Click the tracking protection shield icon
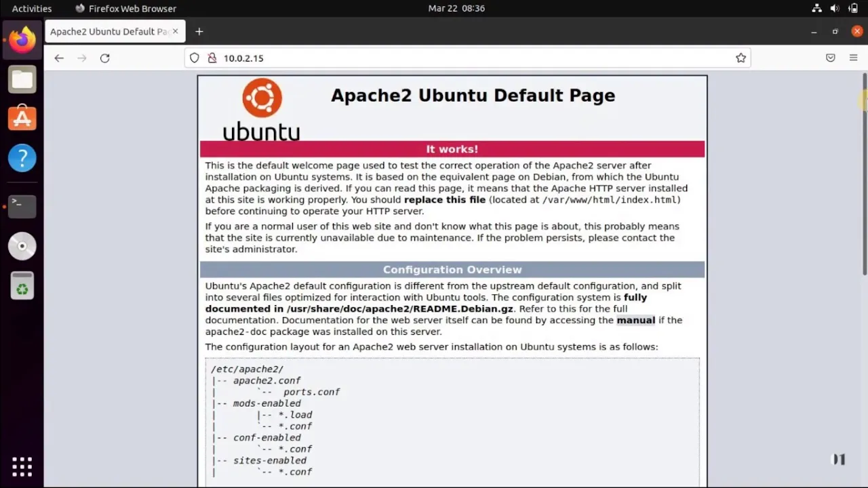 pyautogui.click(x=195, y=58)
